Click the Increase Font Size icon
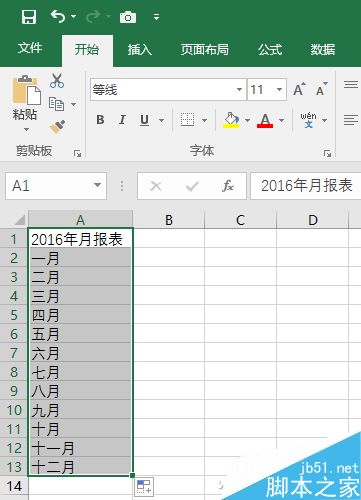 point(299,89)
